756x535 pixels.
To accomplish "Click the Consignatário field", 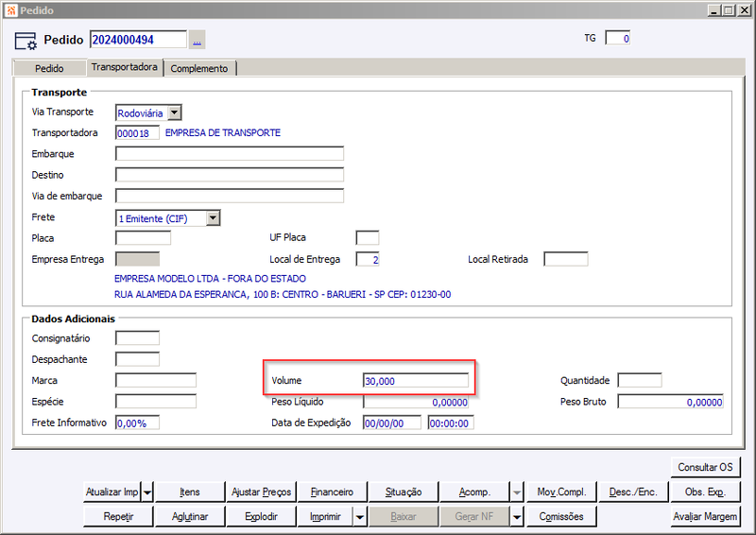I will 137,338.
